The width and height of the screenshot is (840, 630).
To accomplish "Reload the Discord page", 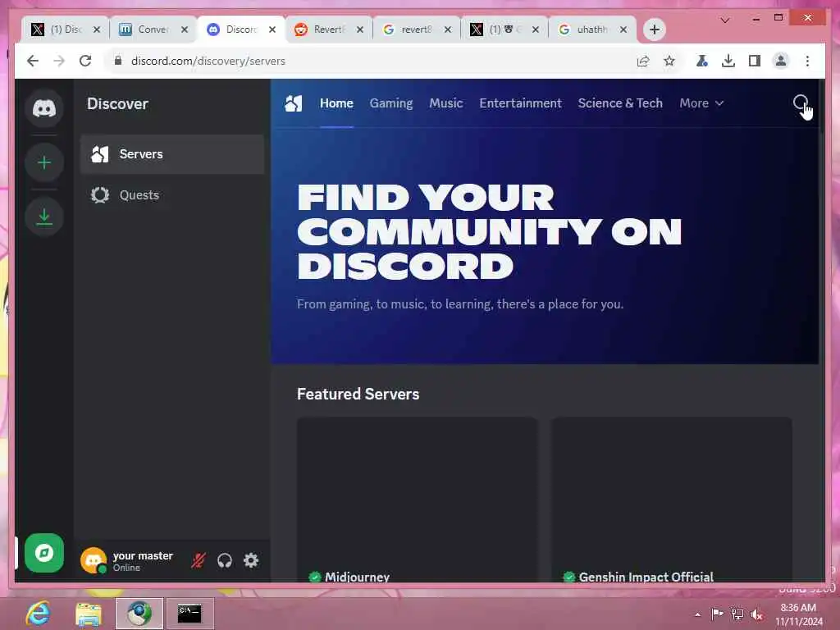I will coord(85,61).
